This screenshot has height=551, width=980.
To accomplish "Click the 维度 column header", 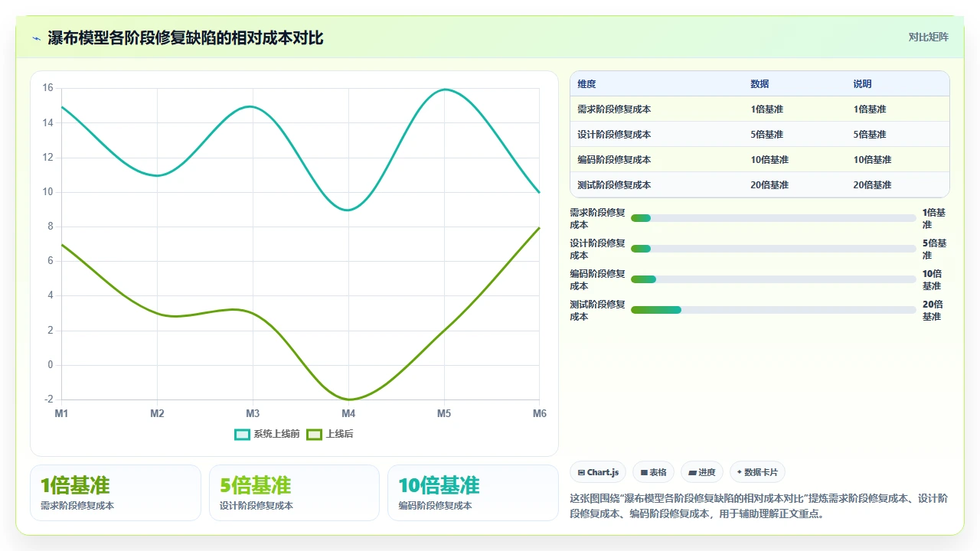I will pyautogui.click(x=586, y=84).
